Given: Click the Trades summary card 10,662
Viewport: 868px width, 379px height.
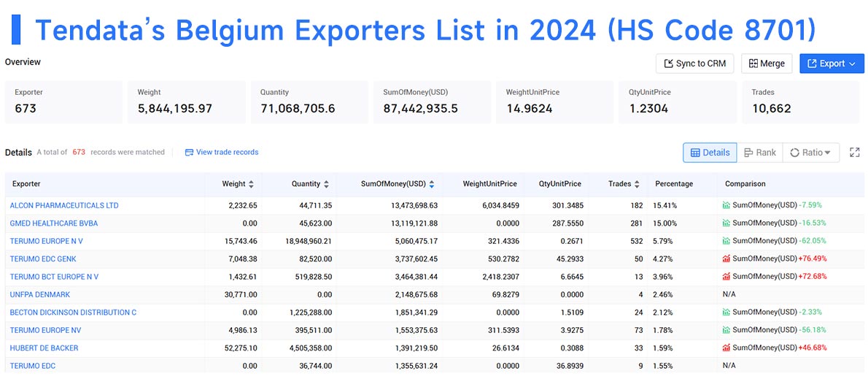Looking at the screenshot, I should (x=801, y=102).
